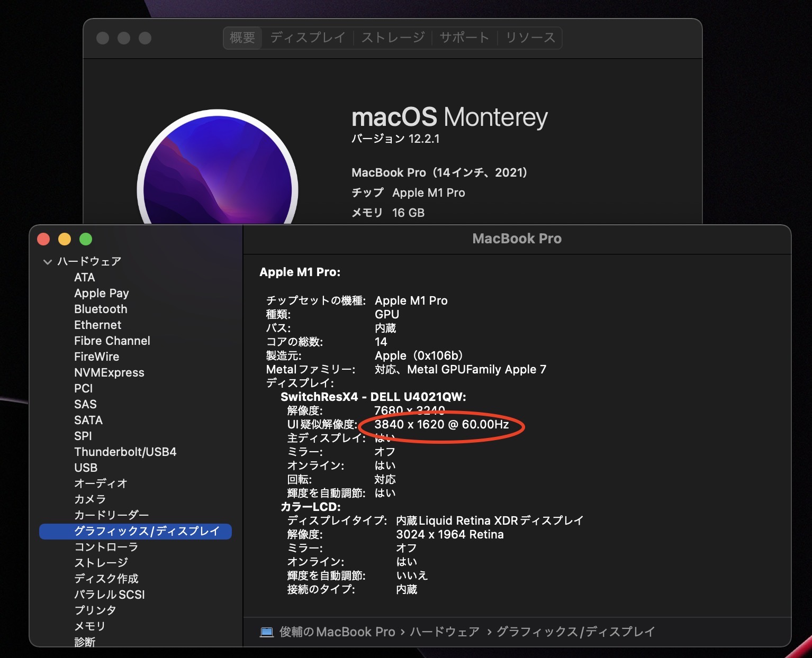Click the Metal GPUFamily Apple 7 value
The height and width of the screenshot is (658, 812).
tap(476, 369)
